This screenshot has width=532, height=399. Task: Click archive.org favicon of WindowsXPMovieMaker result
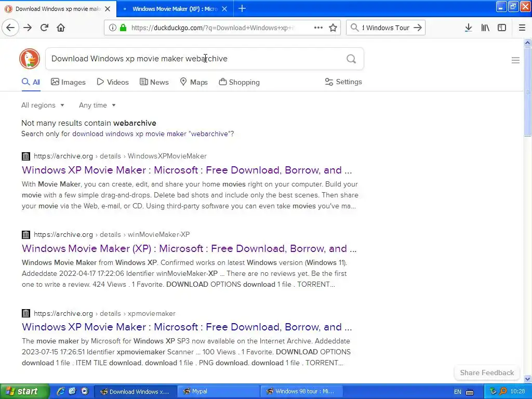pos(26,156)
